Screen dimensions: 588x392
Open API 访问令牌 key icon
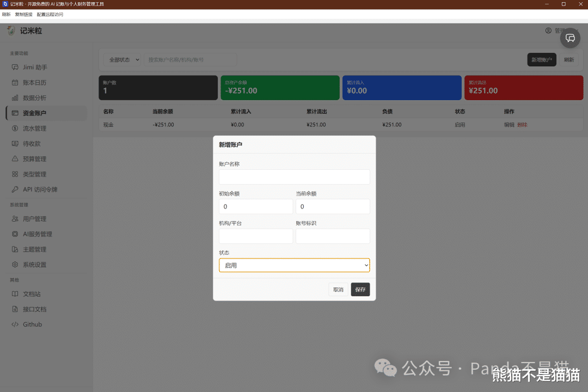coord(15,189)
